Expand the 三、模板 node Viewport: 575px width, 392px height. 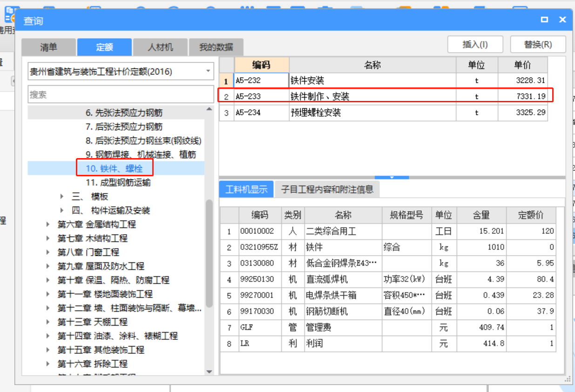tap(62, 197)
